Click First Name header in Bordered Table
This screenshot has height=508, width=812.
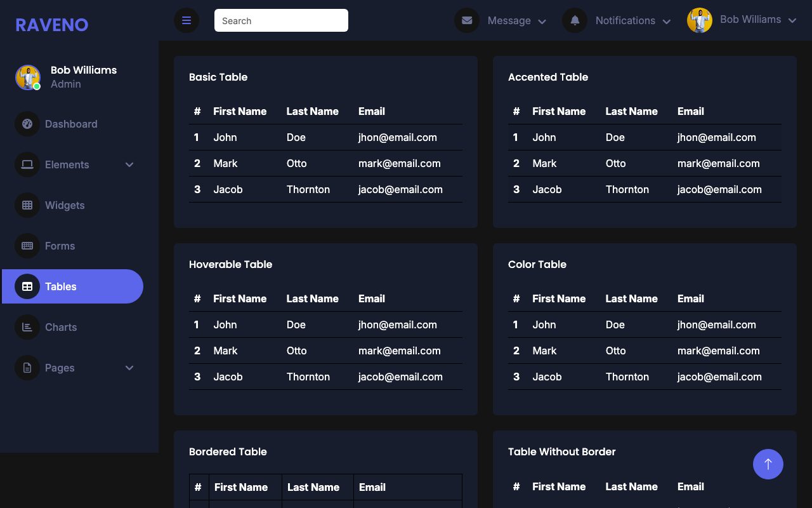tap(241, 487)
